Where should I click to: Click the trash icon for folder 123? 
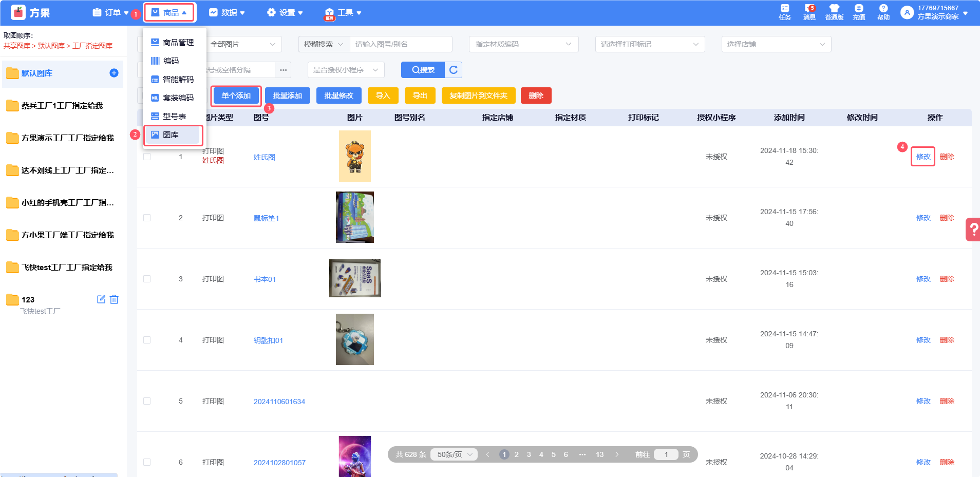click(x=114, y=299)
